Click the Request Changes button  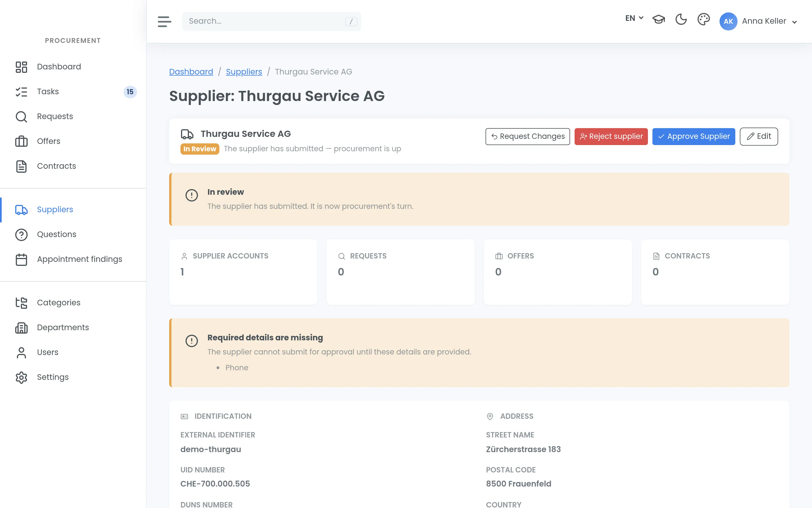click(x=528, y=136)
